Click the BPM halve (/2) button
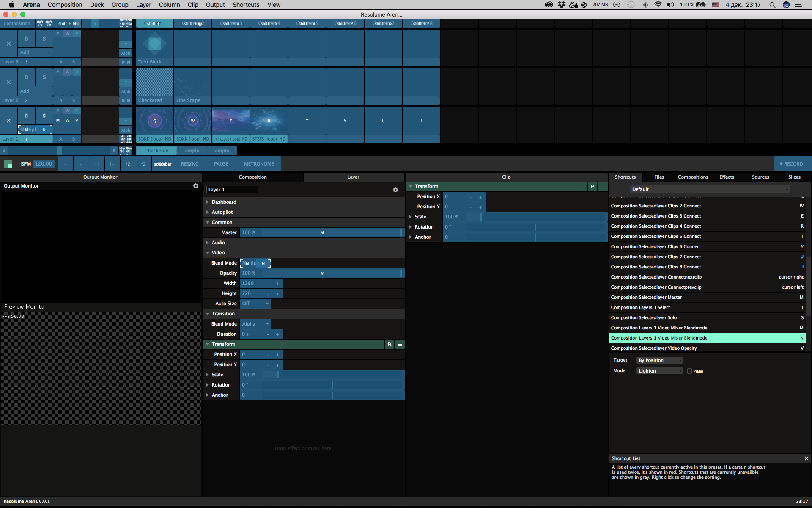The image size is (812, 508). pos(128,164)
